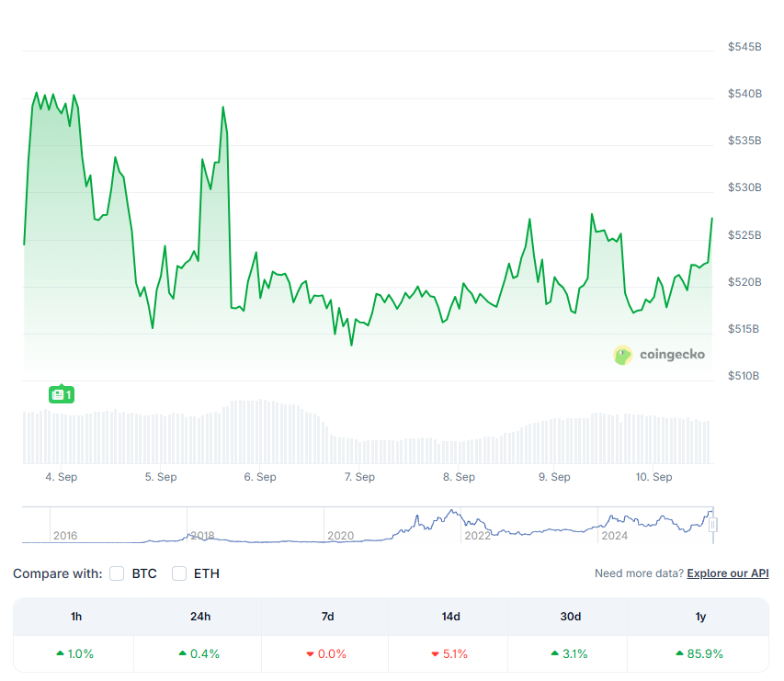The width and height of the screenshot is (784, 681).
Task: Enable the ETH comparison checkbox
Action: pos(179,573)
